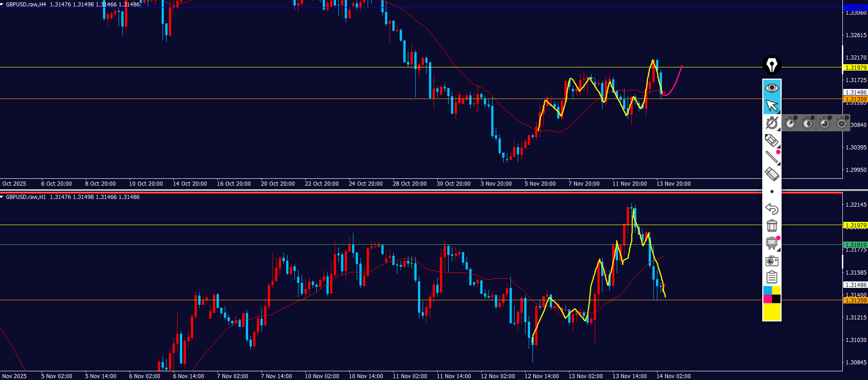Open GBPUSD.raw,H4 chart dropdown arrow
The width and height of the screenshot is (868, 380).
click(2, 5)
